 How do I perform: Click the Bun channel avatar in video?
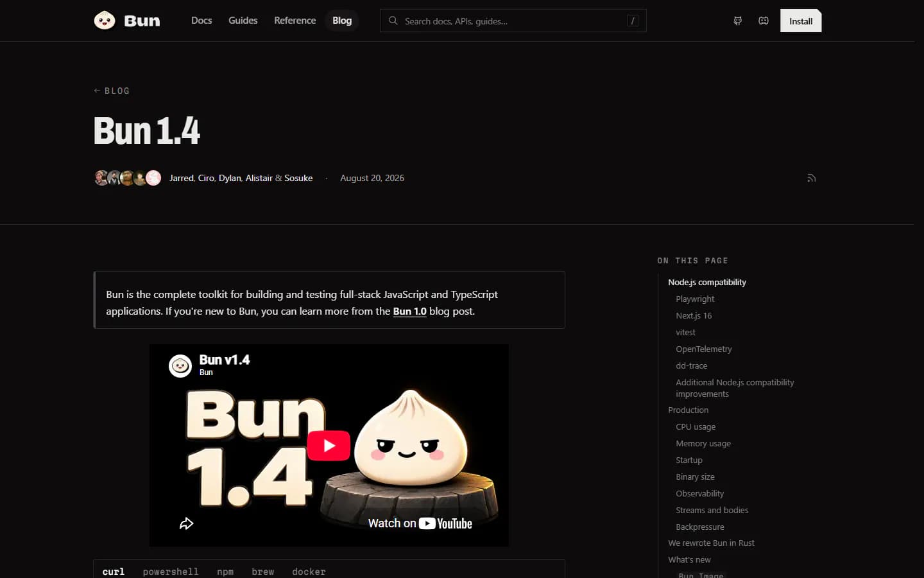point(180,365)
